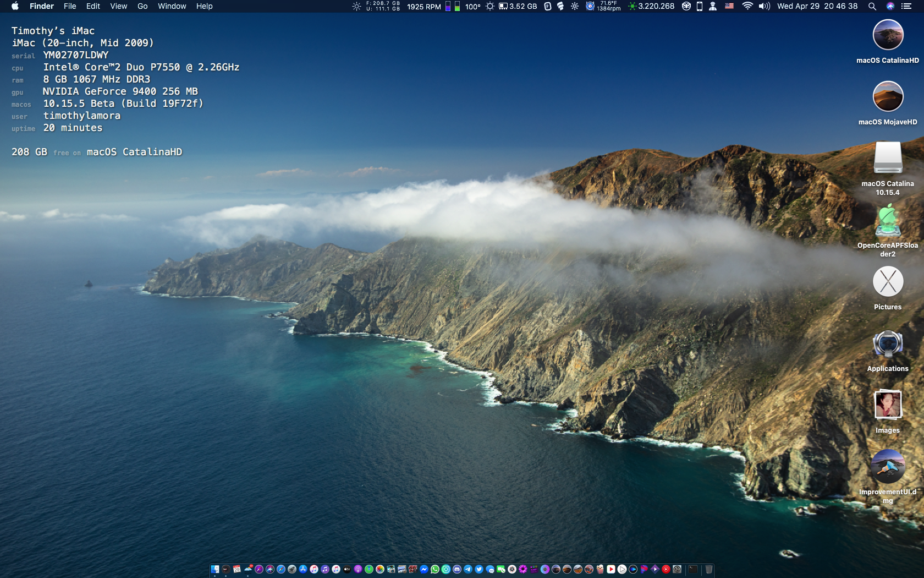Select the ImprovementUI.dmg file on desktop

tap(888, 467)
